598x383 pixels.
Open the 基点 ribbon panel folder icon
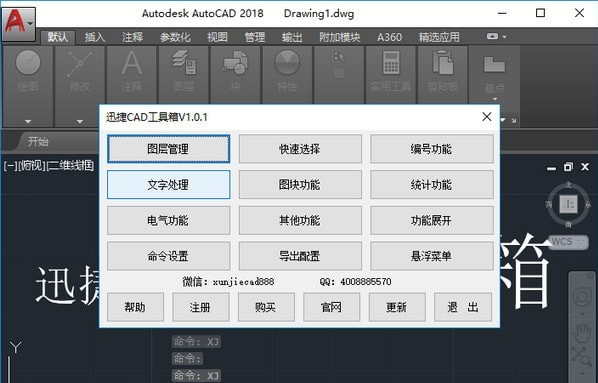click(495, 64)
